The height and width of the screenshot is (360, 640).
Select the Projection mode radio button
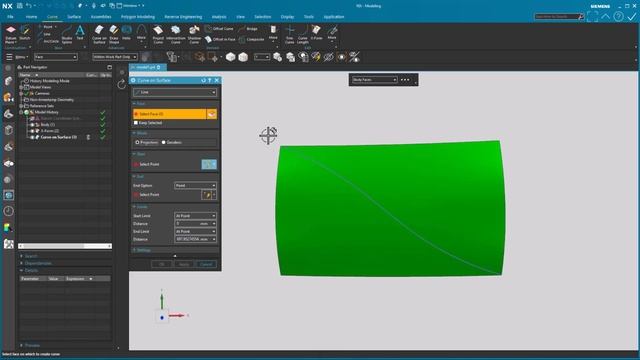[x=138, y=142]
